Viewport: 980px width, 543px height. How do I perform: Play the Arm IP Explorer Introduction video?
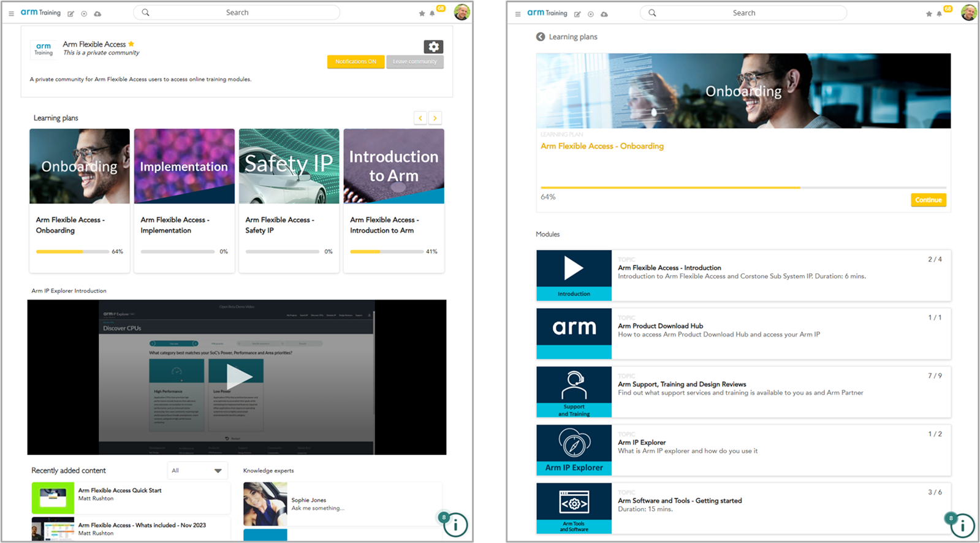(239, 376)
